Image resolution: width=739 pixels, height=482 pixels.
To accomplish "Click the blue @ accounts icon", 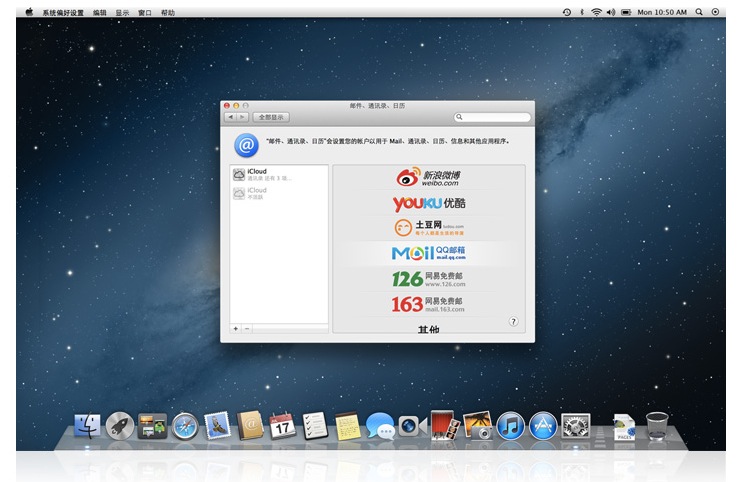I will [x=246, y=145].
